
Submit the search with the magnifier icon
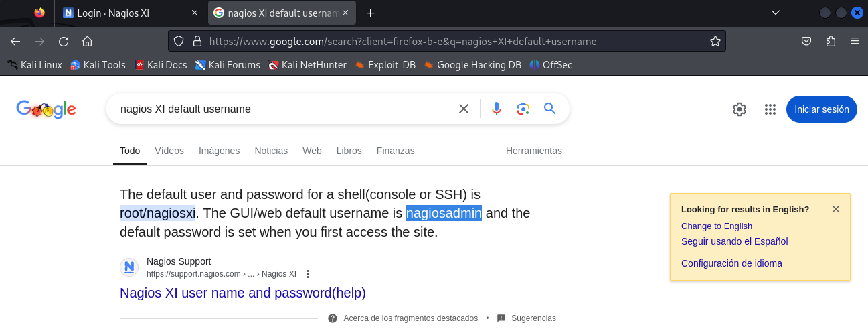(549, 109)
